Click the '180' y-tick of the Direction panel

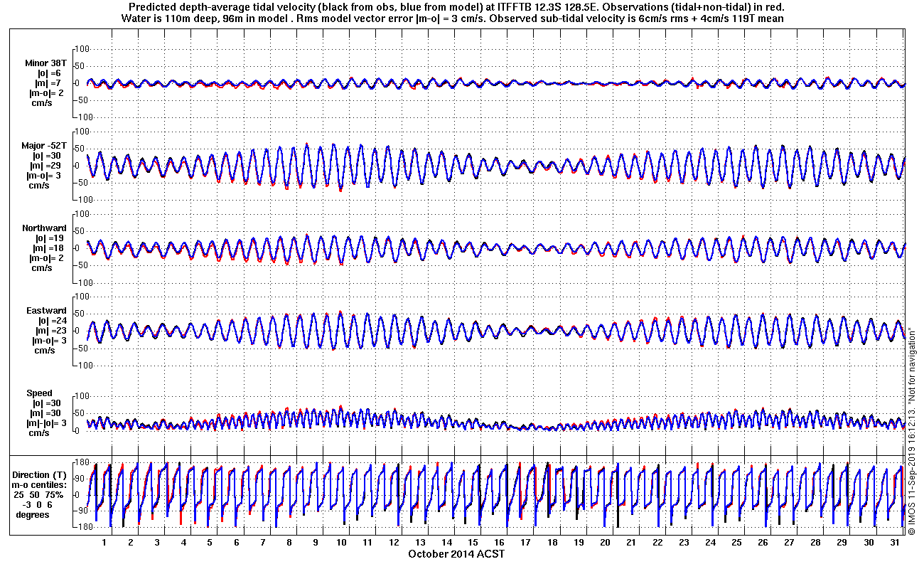81,463
